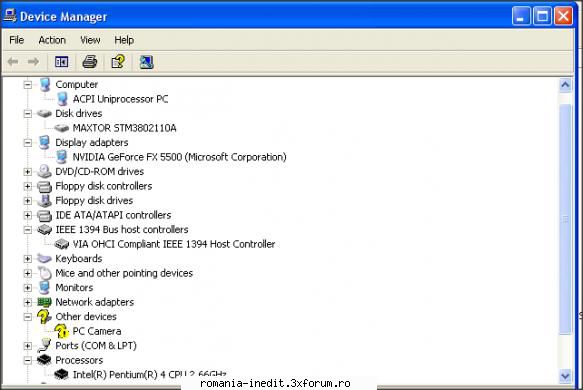Expand Mice and other pointing devices node
Viewport: 583px width, 390px height.
(x=28, y=273)
